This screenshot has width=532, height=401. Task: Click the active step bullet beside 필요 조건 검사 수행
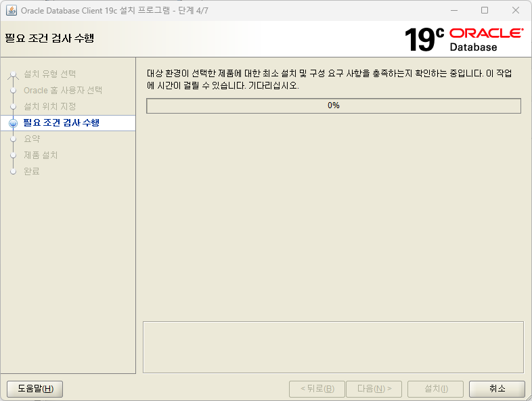point(14,123)
